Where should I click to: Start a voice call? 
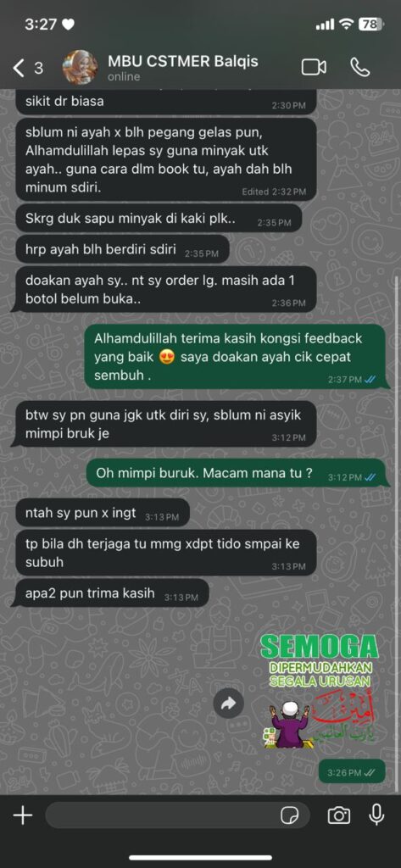pyautogui.click(x=360, y=68)
